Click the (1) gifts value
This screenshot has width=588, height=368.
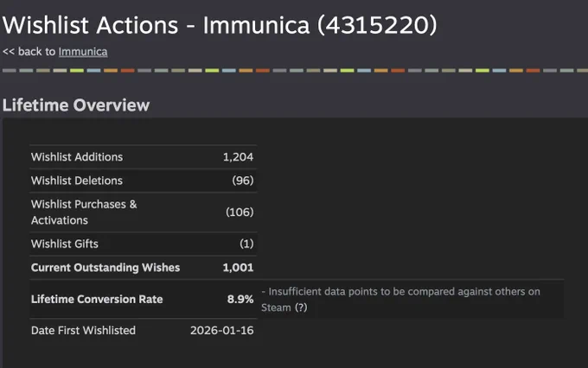(246, 244)
